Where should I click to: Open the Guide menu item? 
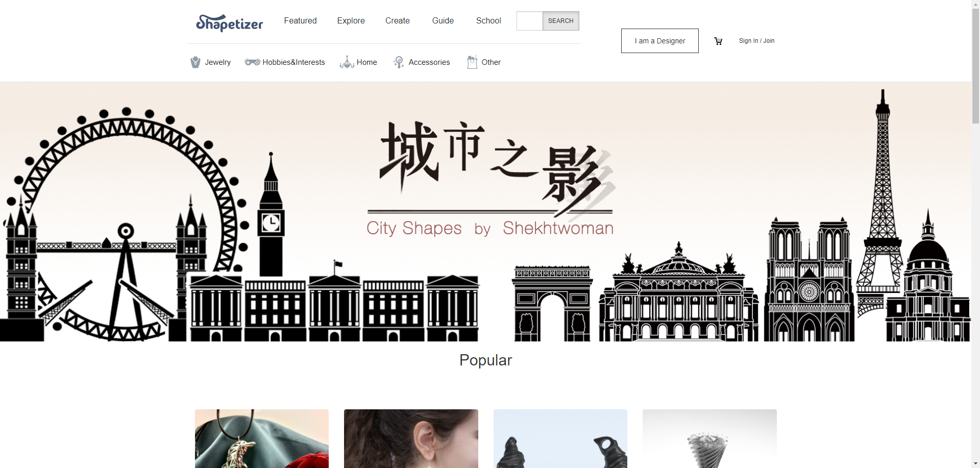click(443, 20)
